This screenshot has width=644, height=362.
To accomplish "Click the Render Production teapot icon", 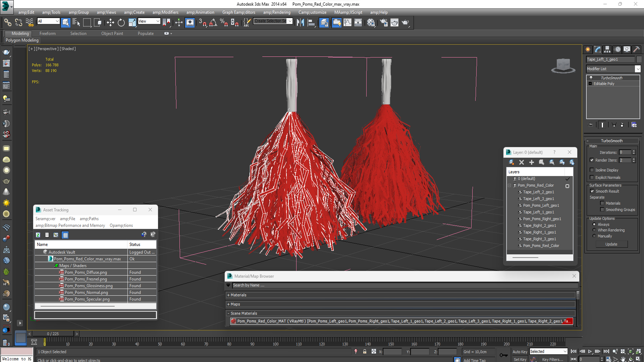I will [x=406, y=22].
